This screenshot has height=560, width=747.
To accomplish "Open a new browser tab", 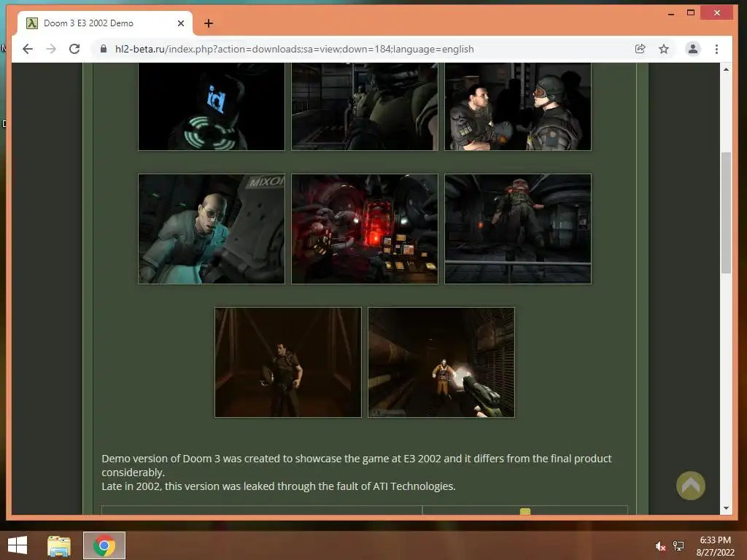I will (x=209, y=23).
